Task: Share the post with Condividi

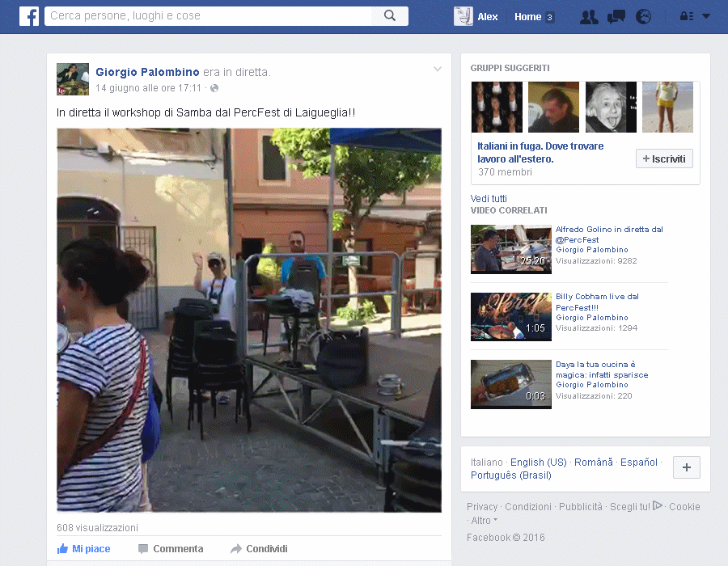Action: pos(259,549)
